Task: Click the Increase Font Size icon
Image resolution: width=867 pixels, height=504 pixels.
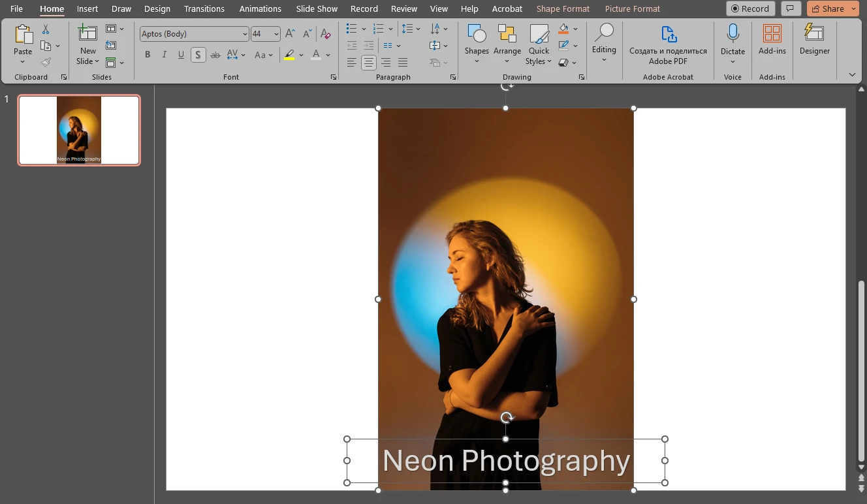Action: coord(289,33)
